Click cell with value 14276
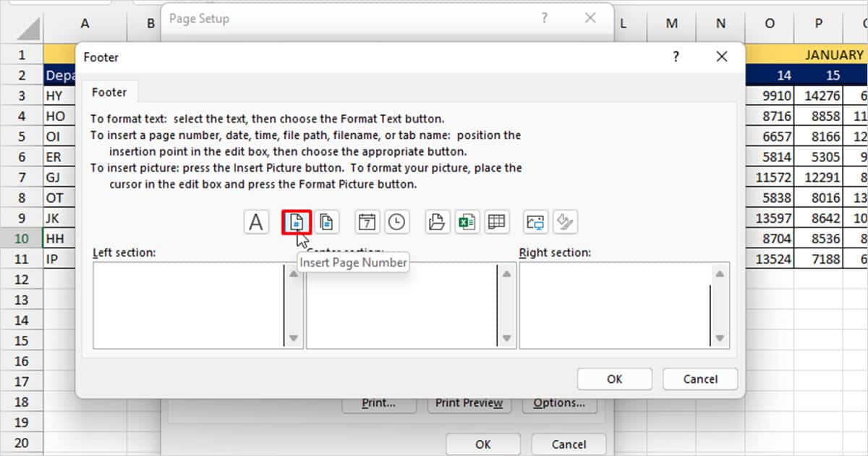This screenshot has width=868, height=456. point(818,96)
